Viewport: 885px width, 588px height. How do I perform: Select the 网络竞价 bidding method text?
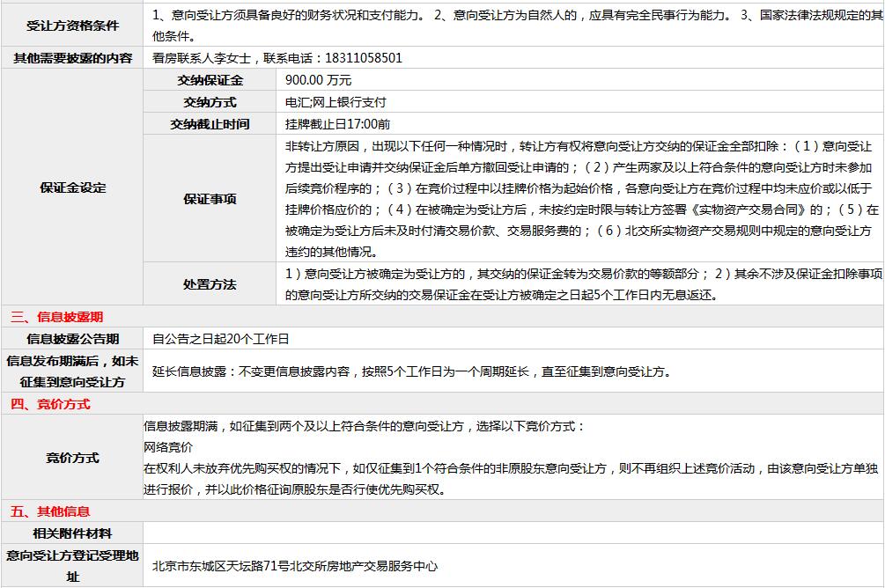168,447
